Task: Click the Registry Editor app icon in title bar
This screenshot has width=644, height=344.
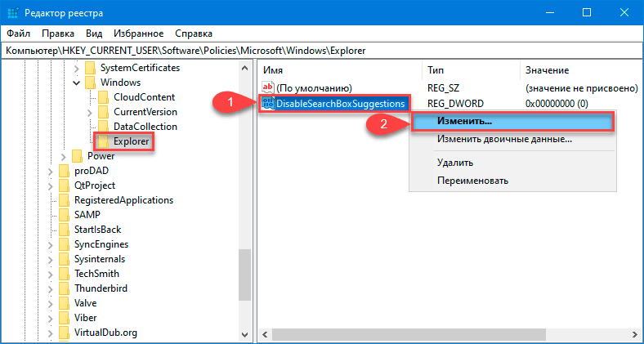Action: click(14, 13)
